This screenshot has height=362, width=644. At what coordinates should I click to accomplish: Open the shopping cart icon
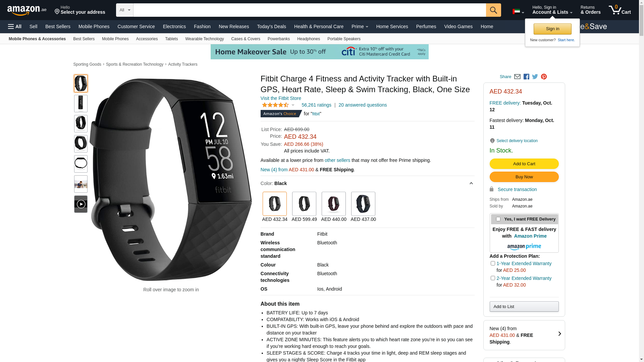620,10
